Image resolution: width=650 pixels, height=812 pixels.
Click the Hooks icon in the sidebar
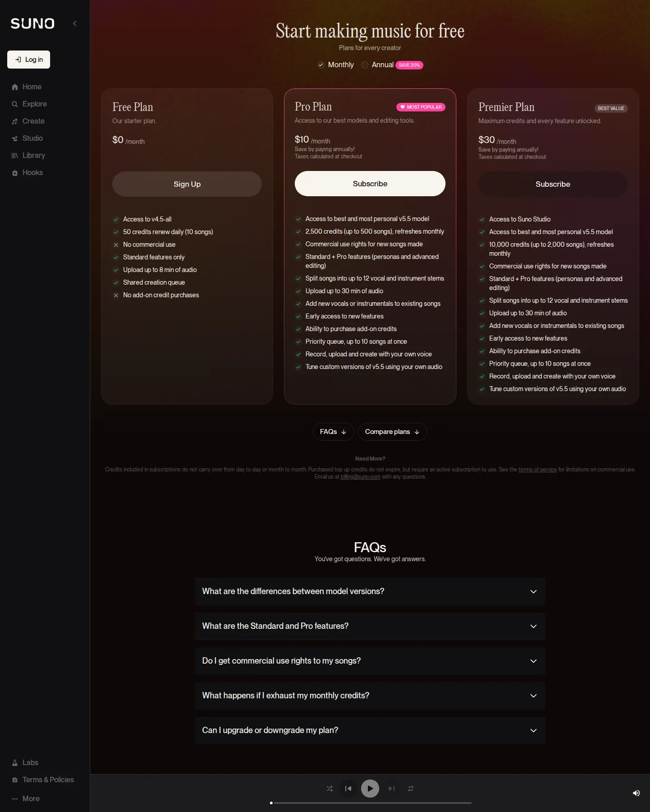coord(15,173)
